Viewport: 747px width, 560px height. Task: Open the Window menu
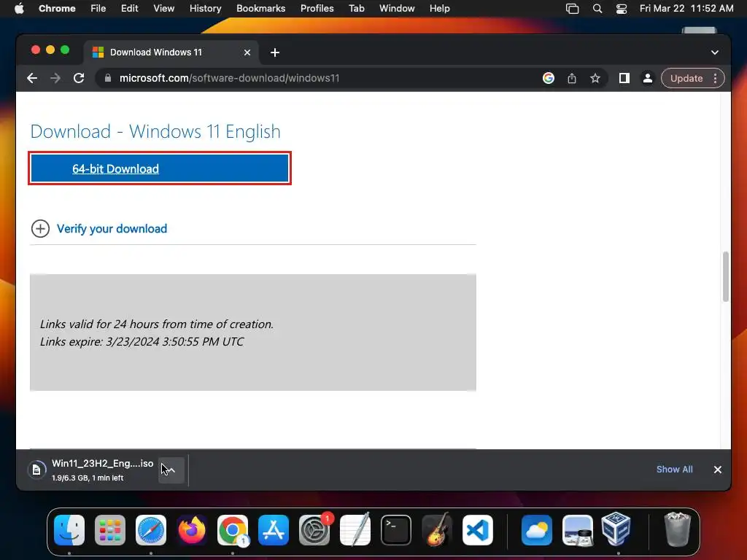(x=397, y=9)
